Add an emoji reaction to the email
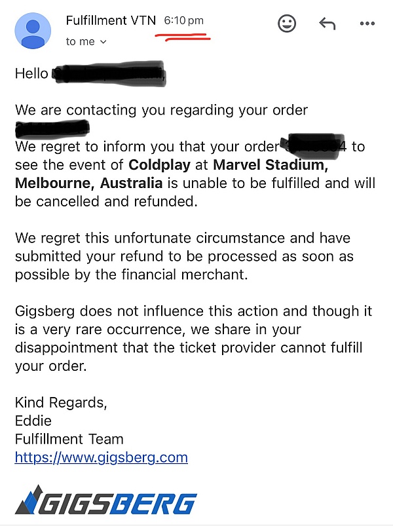Viewport: 393px width, 532px height. (x=287, y=24)
